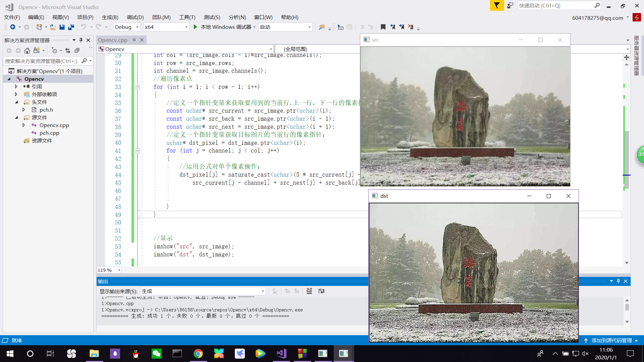644x362 pixels.
Task: Select Opencv.cpp in the solution tree
Action: [54, 125]
